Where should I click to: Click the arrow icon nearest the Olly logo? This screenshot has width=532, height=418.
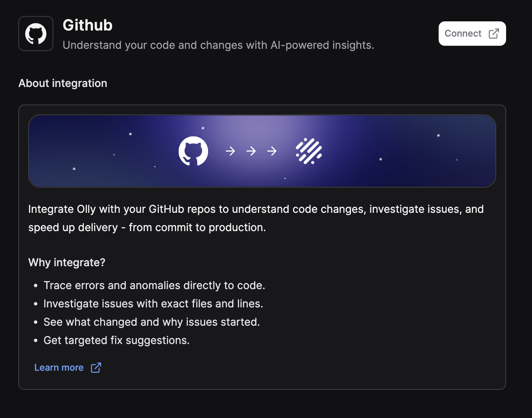(272, 151)
